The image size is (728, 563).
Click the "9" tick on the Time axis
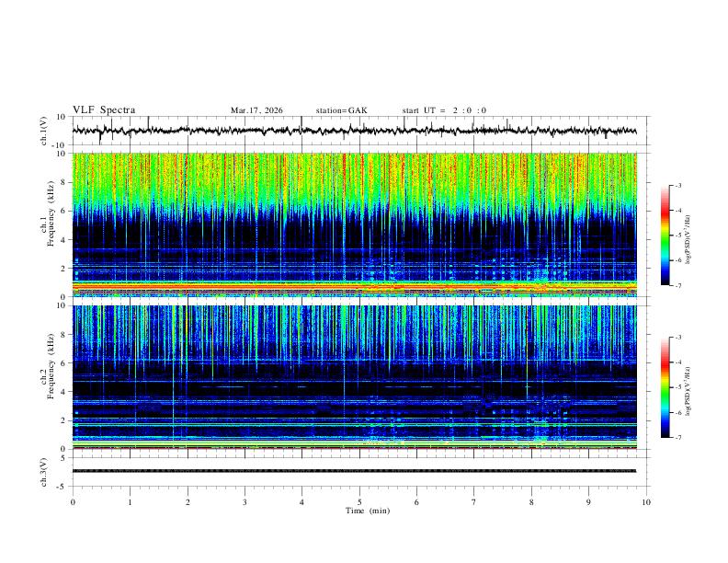point(588,502)
